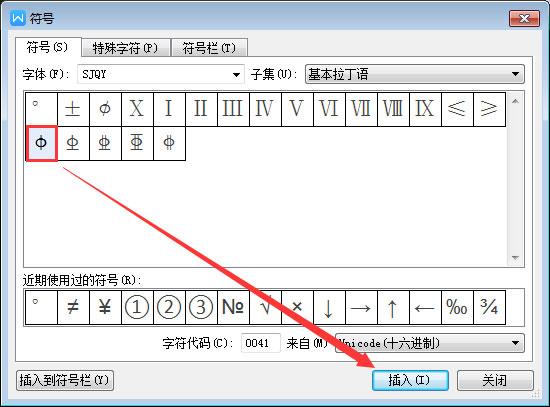Screen dimensions: 550x407
Task: Select the Roman numeral II symbol
Action: [x=201, y=109]
